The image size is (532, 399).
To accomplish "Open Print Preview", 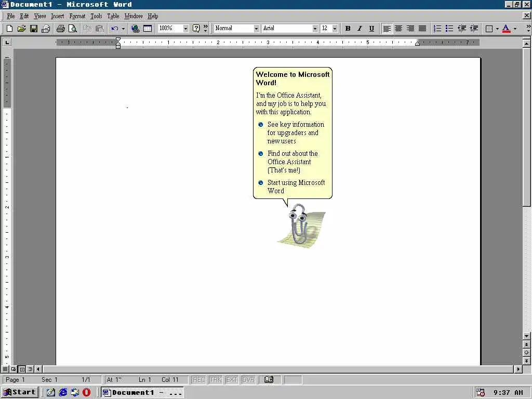I will [73, 29].
